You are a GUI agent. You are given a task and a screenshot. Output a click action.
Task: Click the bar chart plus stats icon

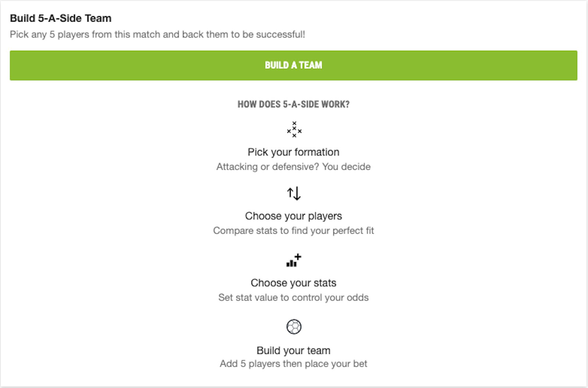[x=294, y=260]
